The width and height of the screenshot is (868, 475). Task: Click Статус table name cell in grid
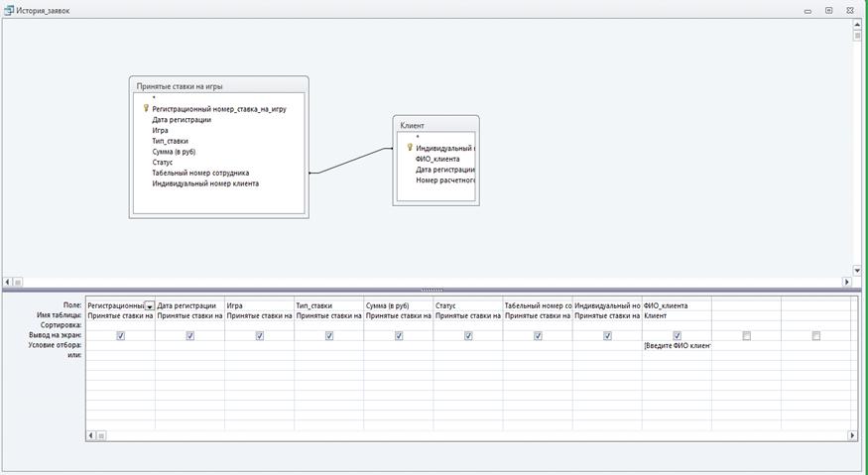[x=467, y=315]
